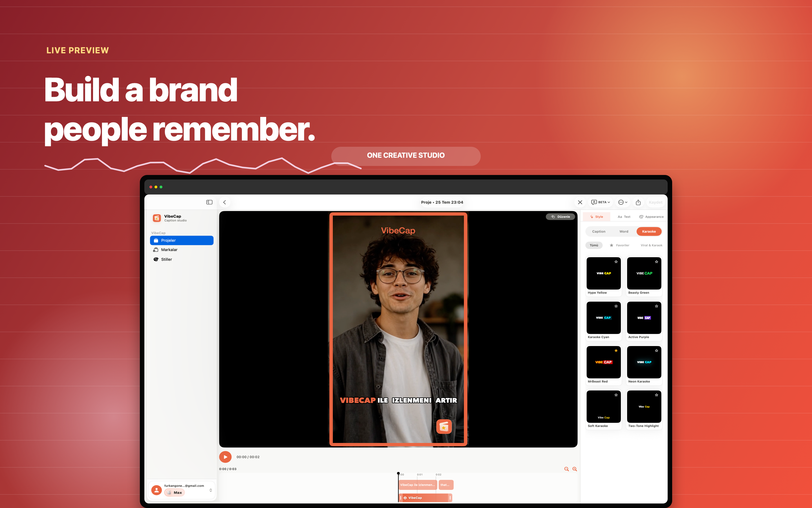
Task: Click the "0:00 / 0:03" timeline duration
Action: (228, 469)
